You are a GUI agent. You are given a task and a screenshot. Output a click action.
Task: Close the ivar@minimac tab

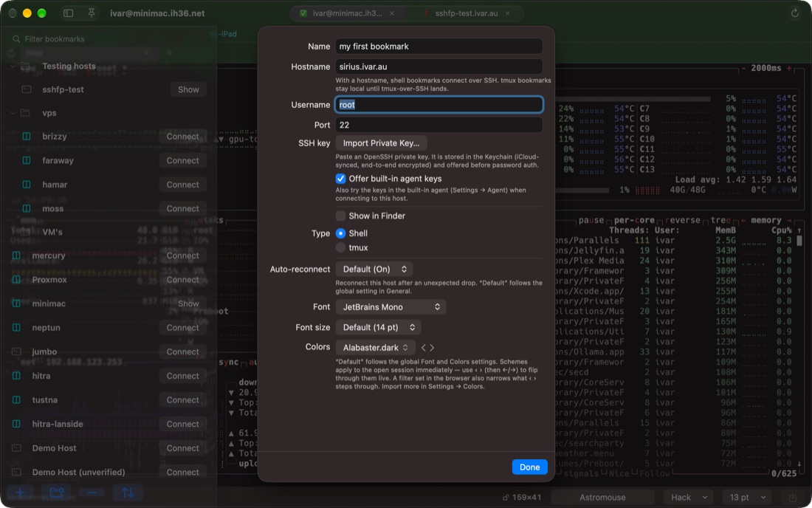pos(392,13)
